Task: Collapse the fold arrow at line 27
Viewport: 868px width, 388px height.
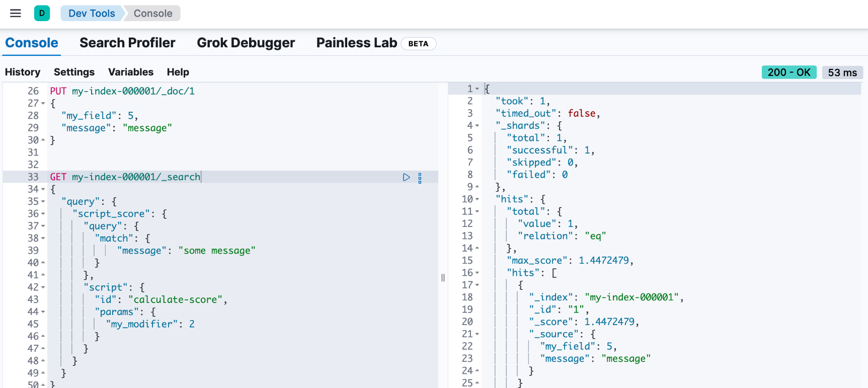Action: [43, 104]
